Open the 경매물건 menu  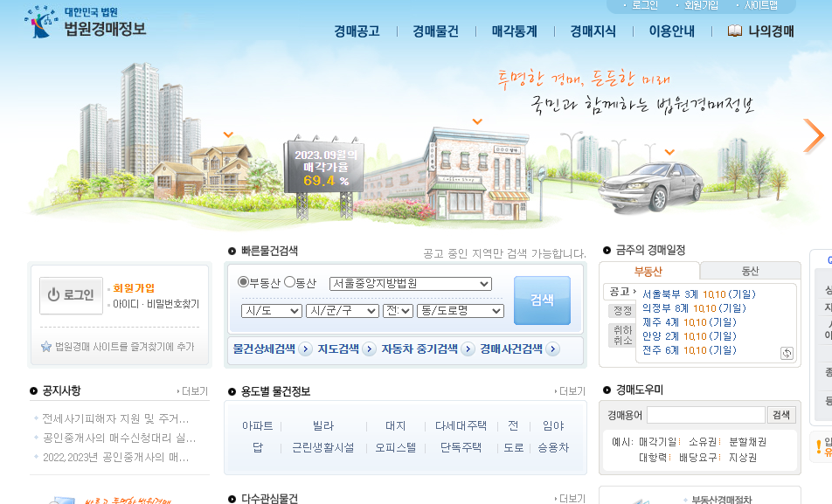(435, 31)
